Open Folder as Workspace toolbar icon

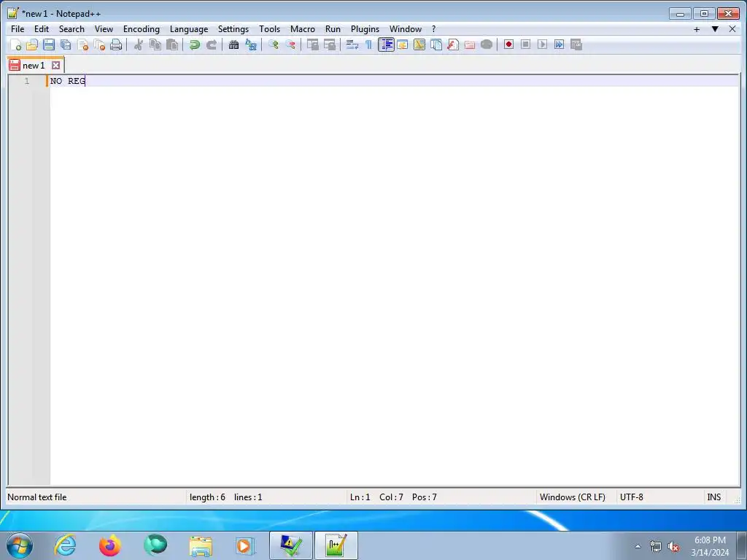coord(470,44)
